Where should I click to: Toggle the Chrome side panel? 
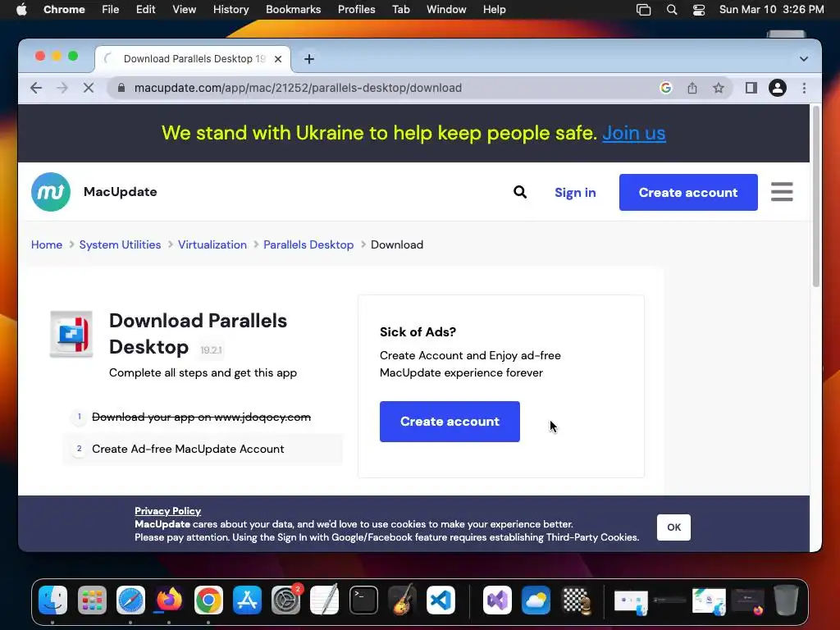tap(751, 88)
